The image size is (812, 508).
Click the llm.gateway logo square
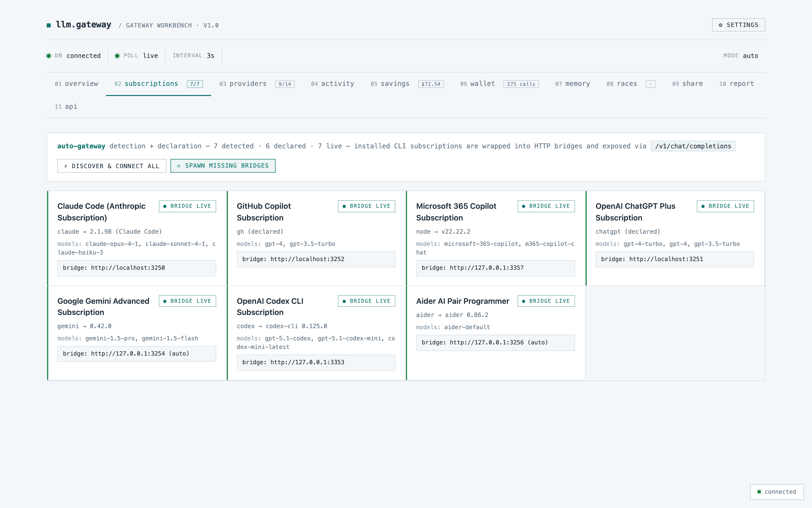point(49,25)
